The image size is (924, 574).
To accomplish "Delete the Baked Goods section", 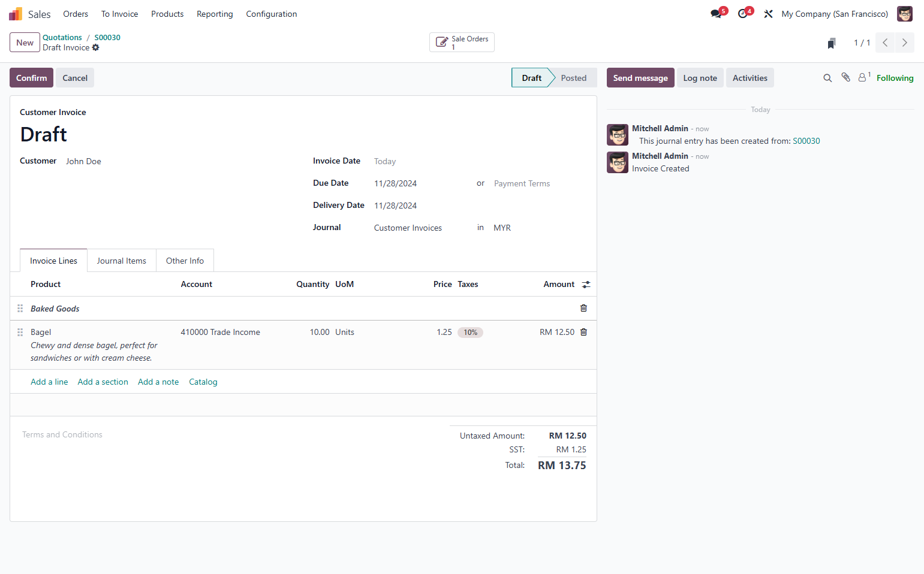I will pos(583,308).
